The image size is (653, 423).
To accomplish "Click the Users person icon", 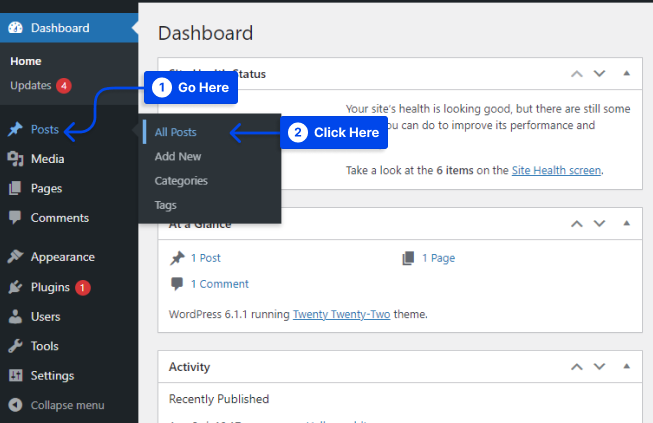I will pos(15,317).
